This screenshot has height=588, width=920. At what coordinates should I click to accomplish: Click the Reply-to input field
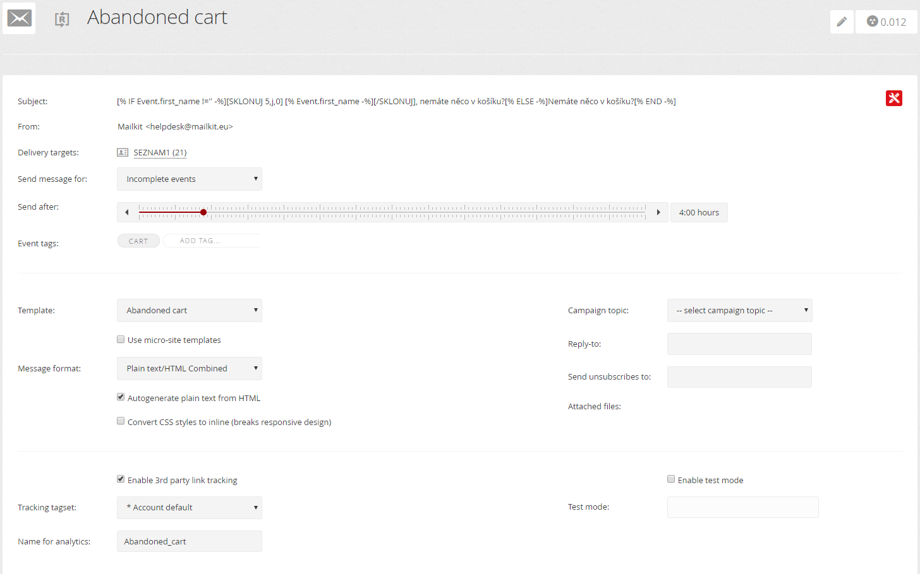coord(739,344)
